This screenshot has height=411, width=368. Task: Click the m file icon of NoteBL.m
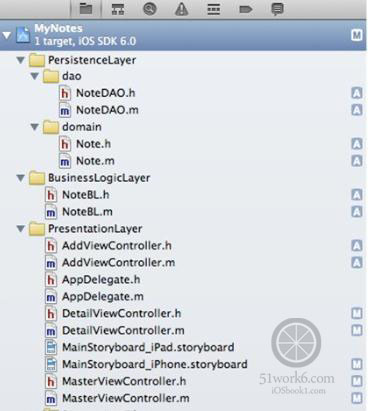coord(51,212)
